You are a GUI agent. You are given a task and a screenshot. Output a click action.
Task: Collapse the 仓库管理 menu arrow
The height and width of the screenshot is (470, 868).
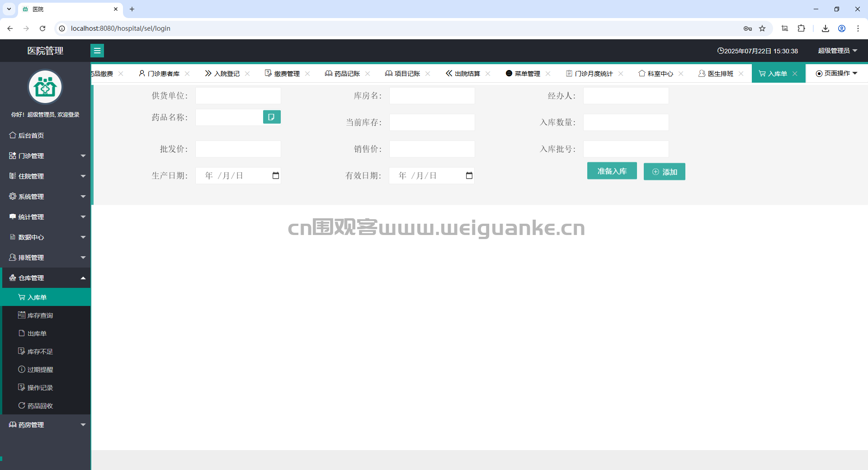pos(83,278)
